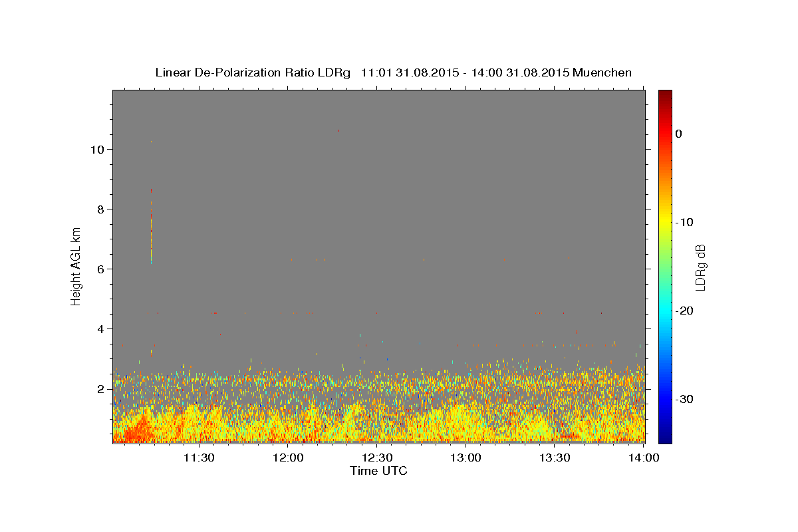The image size is (798, 532).
Task: Click the 'Time UTC' axis label
Action: (378, 471)
